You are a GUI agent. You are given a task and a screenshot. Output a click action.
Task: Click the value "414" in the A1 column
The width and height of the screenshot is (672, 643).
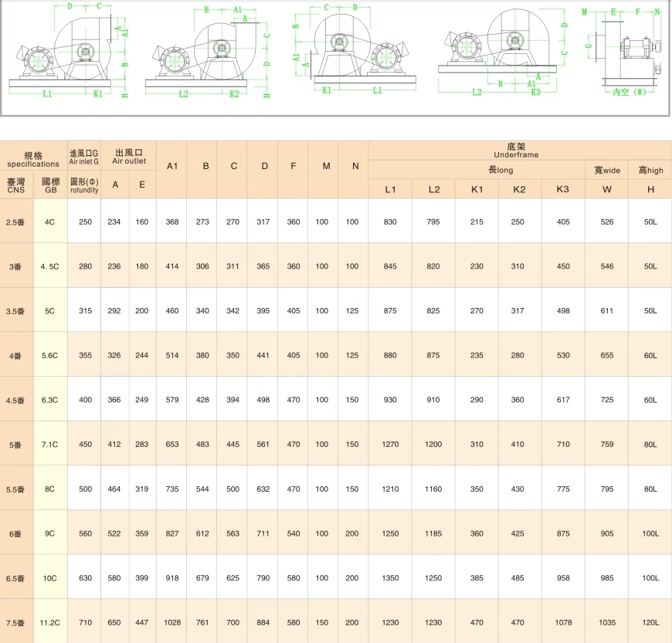click(x=172, y=266)
